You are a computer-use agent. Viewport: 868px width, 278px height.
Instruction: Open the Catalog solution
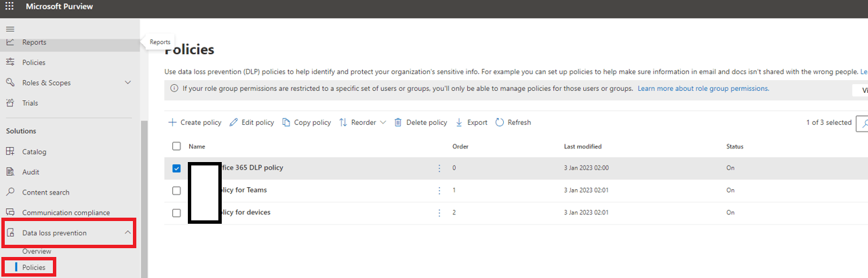35,152
